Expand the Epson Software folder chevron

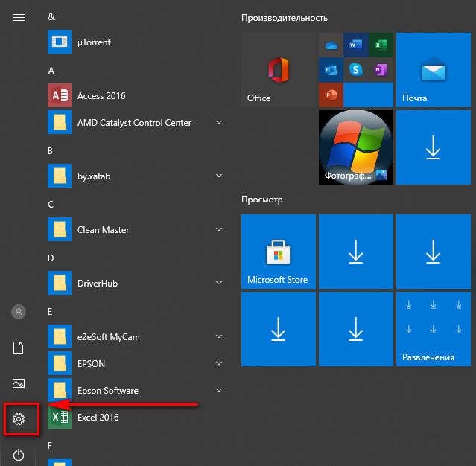(x=219, y=390)
